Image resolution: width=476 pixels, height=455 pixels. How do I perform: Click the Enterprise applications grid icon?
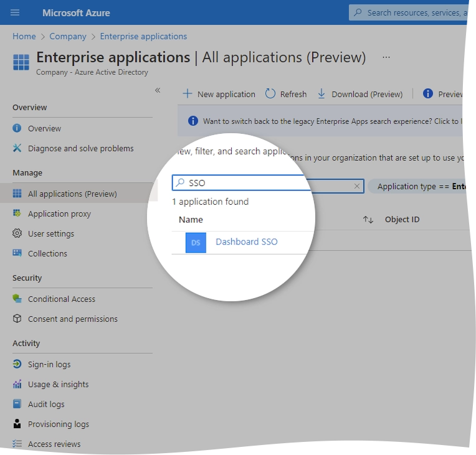coord(21,62)
